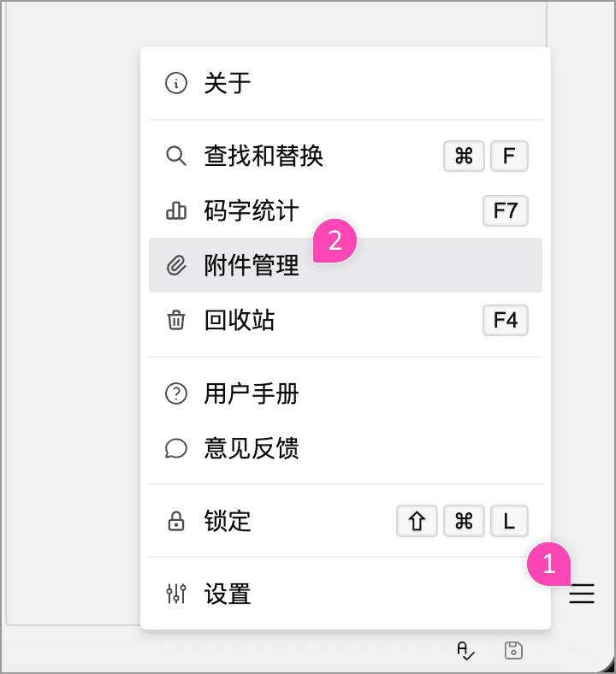Open 设置 settings entry

228,594
